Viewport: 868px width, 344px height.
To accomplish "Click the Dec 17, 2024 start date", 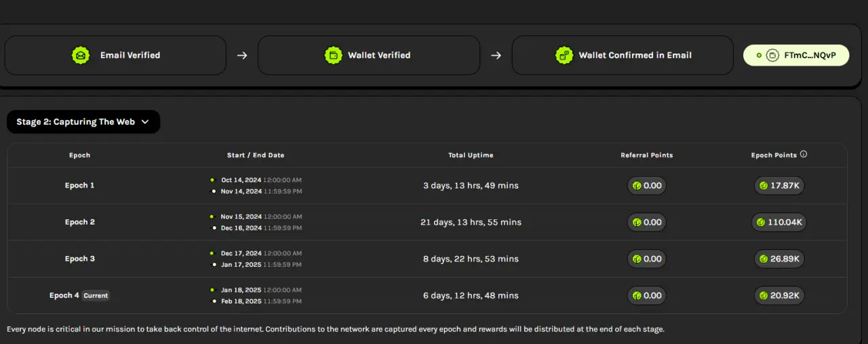I will (241, 253).
